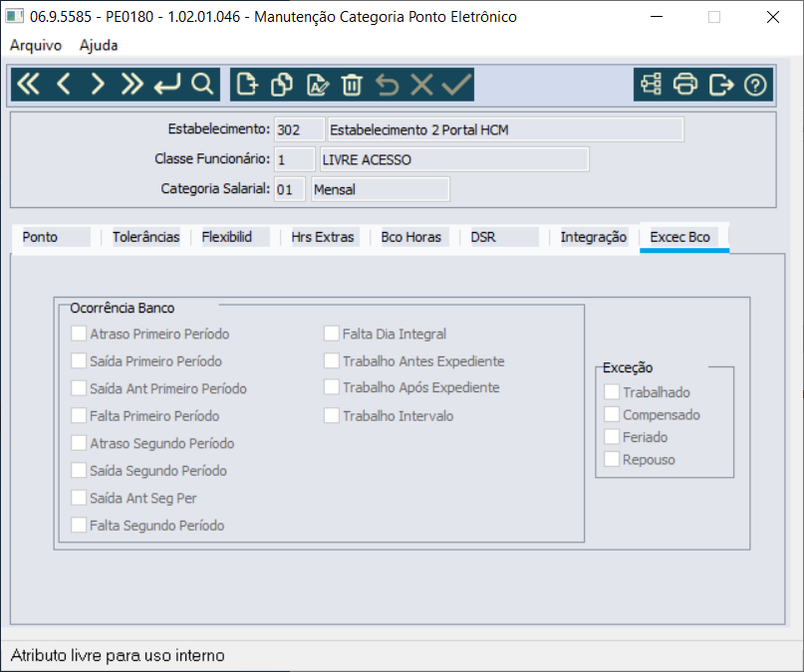Tick the Feriado exception checkbox
This screenshot has width=804, height=672.
point(612,436)
